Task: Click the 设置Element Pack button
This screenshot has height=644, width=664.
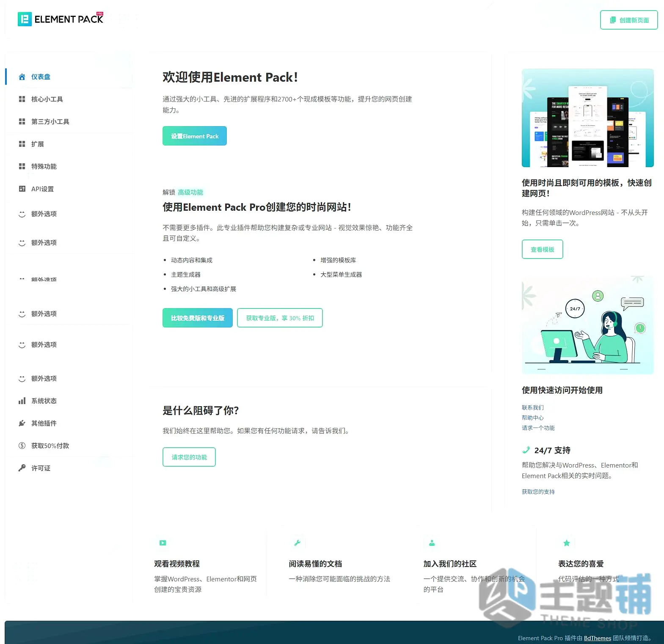Action: (195, 136)
